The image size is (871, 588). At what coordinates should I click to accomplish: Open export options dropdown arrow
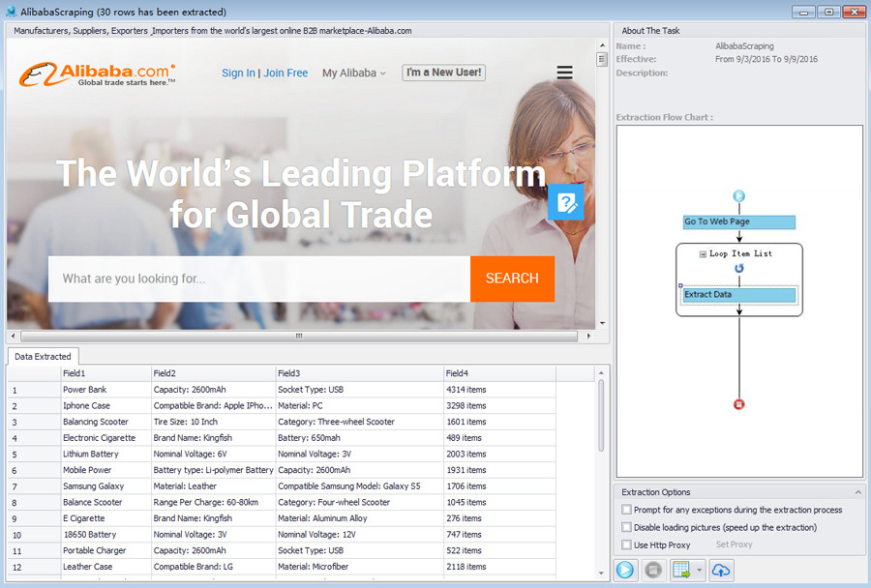[700, 571]
